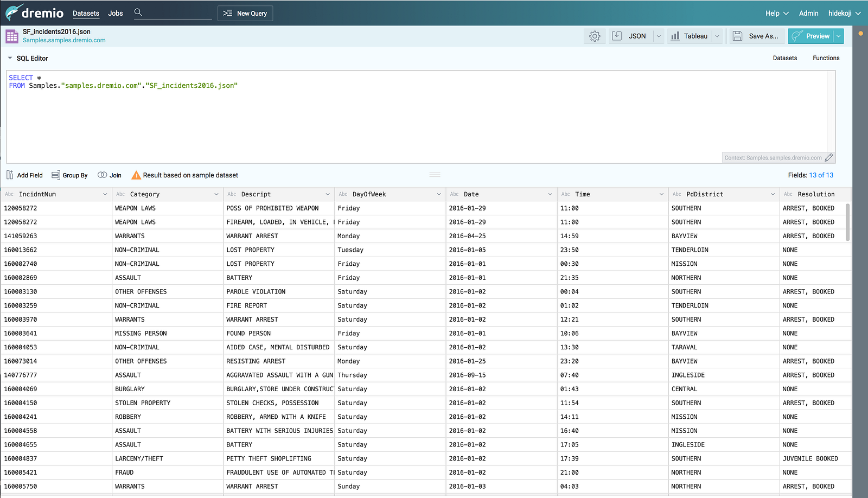Viewport: 868px width, 498px height.
Task: Click the edit context pencil icon
Action: 828,158
